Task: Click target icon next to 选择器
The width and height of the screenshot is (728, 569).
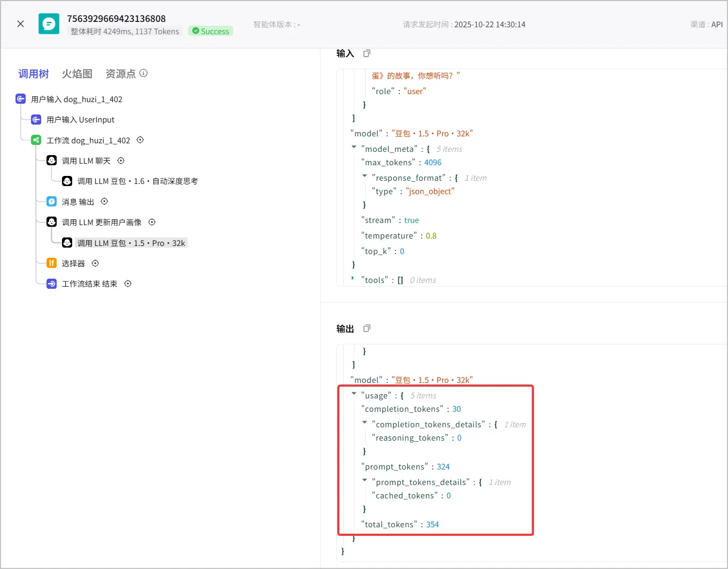Action: (95, 263)
